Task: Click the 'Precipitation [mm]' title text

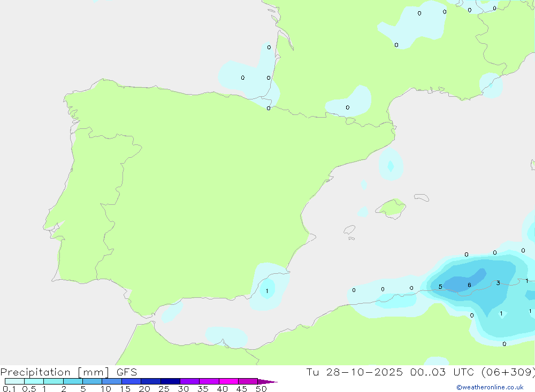Action: coord(55,372)
